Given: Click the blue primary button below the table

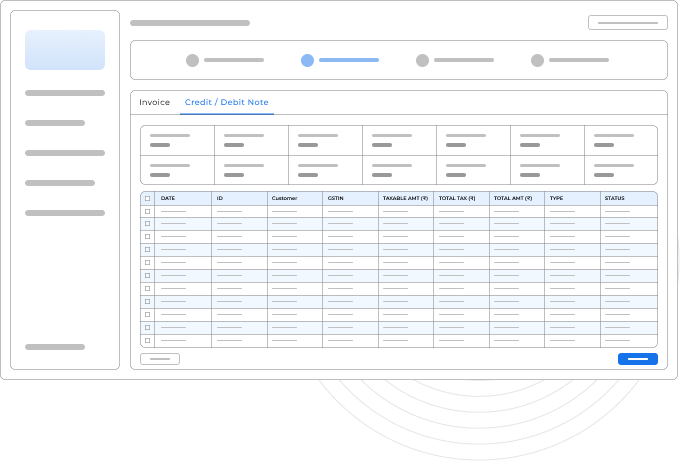Looking at the screenshot, I should (x=638, y=359).
